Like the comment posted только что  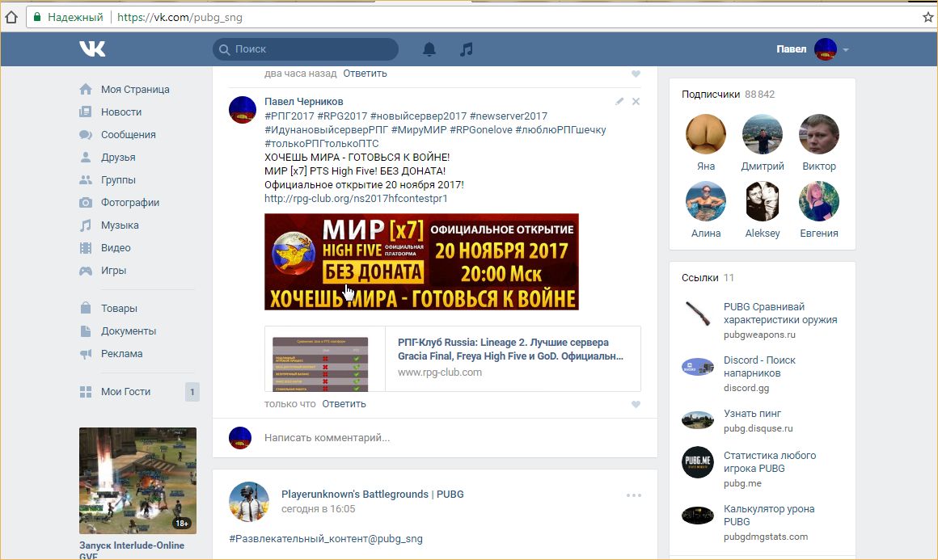636,405
